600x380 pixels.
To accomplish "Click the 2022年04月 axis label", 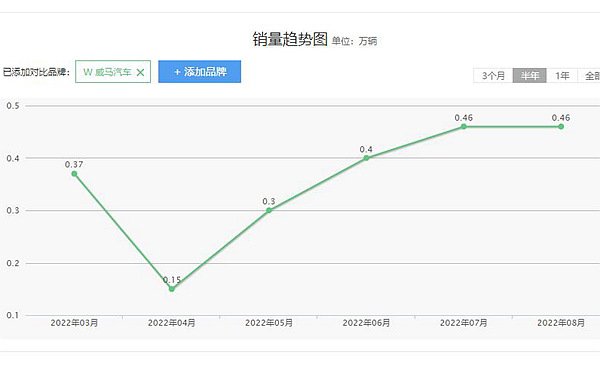I will coord(172,323).
